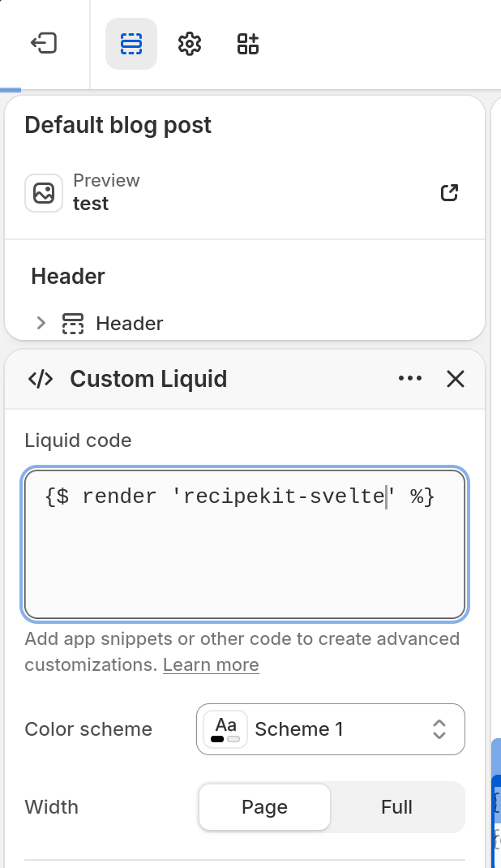Expand the Header section chevron
501x868 pixels.
[41, 323]
